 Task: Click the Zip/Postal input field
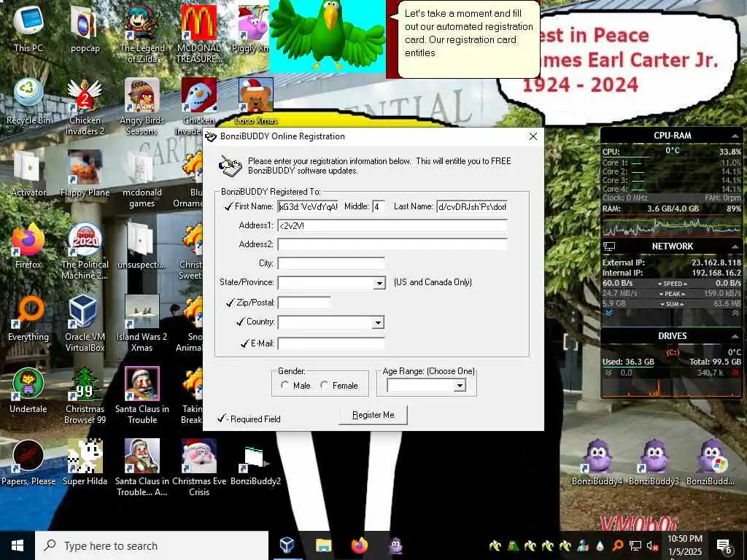(304, 303)
